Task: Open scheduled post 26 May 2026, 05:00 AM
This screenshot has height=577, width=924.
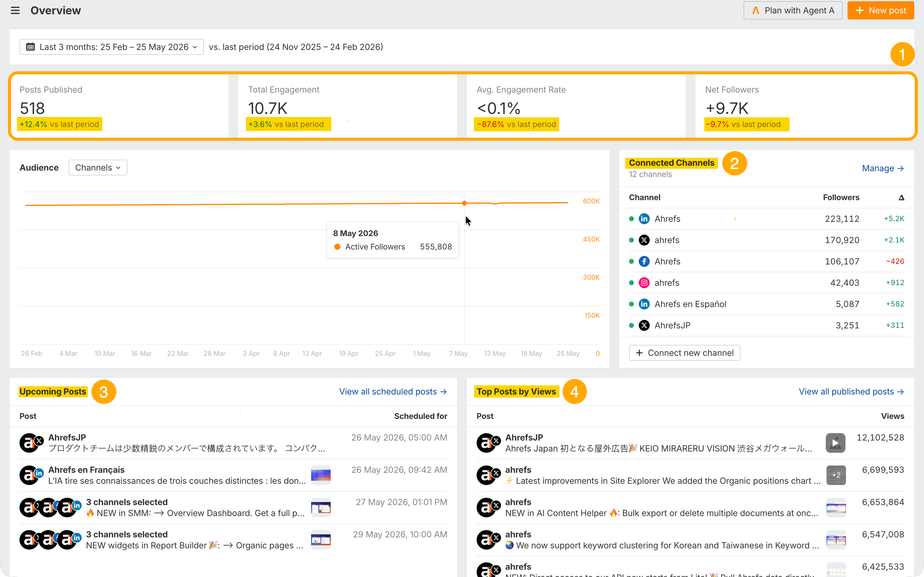Action: 233,443
